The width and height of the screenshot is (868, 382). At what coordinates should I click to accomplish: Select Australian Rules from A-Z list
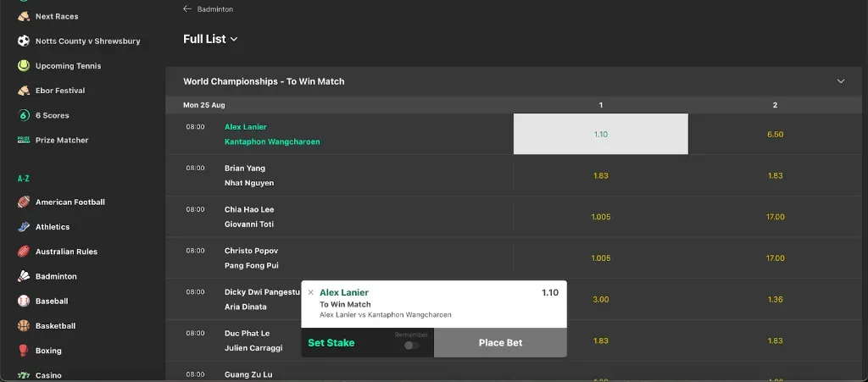pos(66,252)
